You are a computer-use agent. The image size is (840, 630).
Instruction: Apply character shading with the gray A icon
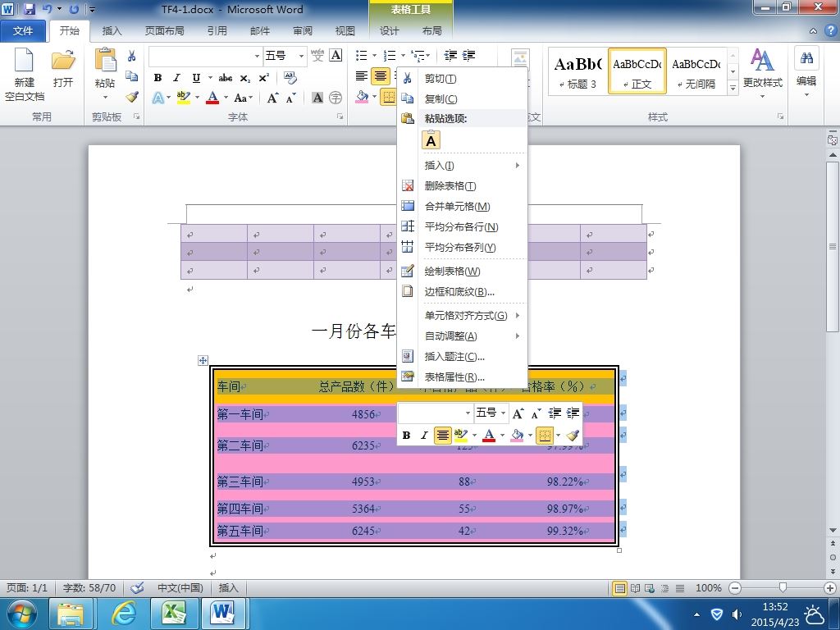click(x=317, y=98)
